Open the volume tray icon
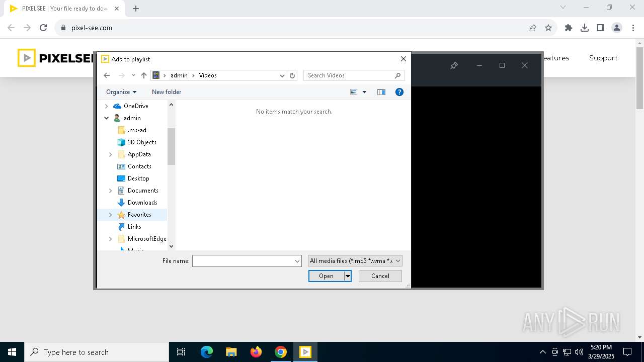Viewport: 644px width, 362px height. 579,352
